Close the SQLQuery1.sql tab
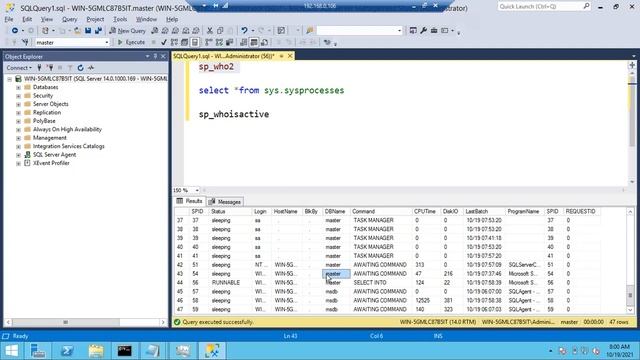Image resolution: width=640 pixels, height=360 pixels. [290, 56]
